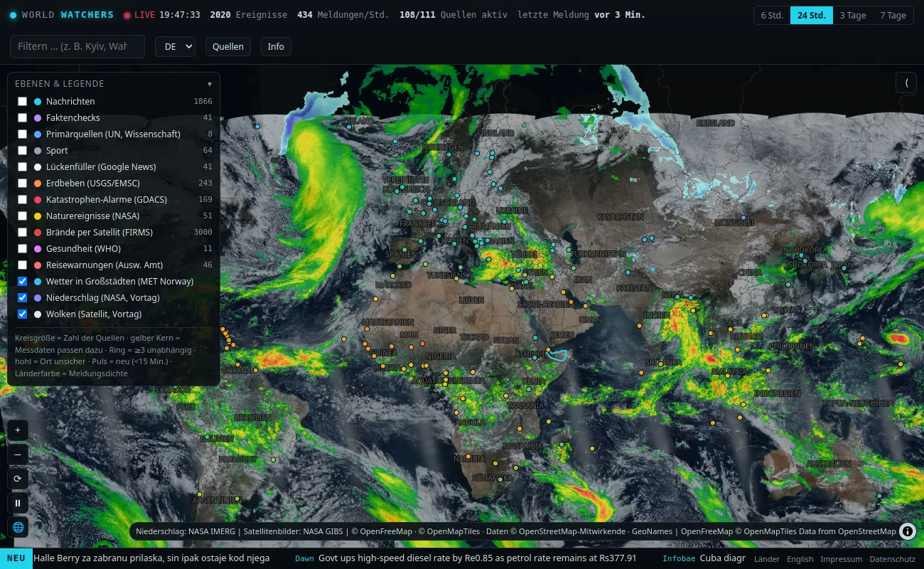
Task: Open the Quellen button
Action: (x=228, y=47)
